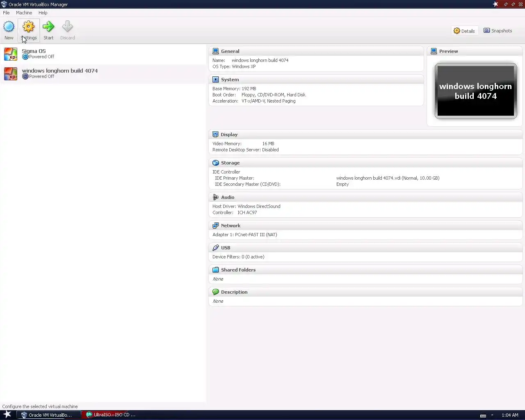
Task: Click Host Driver Windows DirectSound text
Action: [247, 206]
